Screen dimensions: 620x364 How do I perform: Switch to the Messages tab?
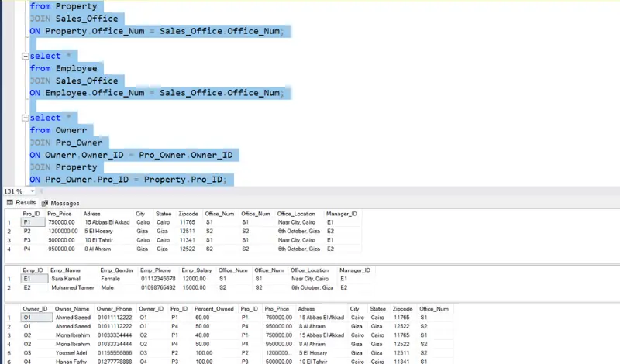coord(60,203)
